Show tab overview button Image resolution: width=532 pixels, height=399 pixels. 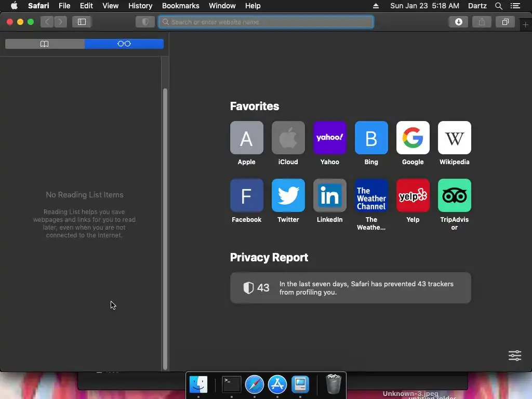tap(505, 22)
